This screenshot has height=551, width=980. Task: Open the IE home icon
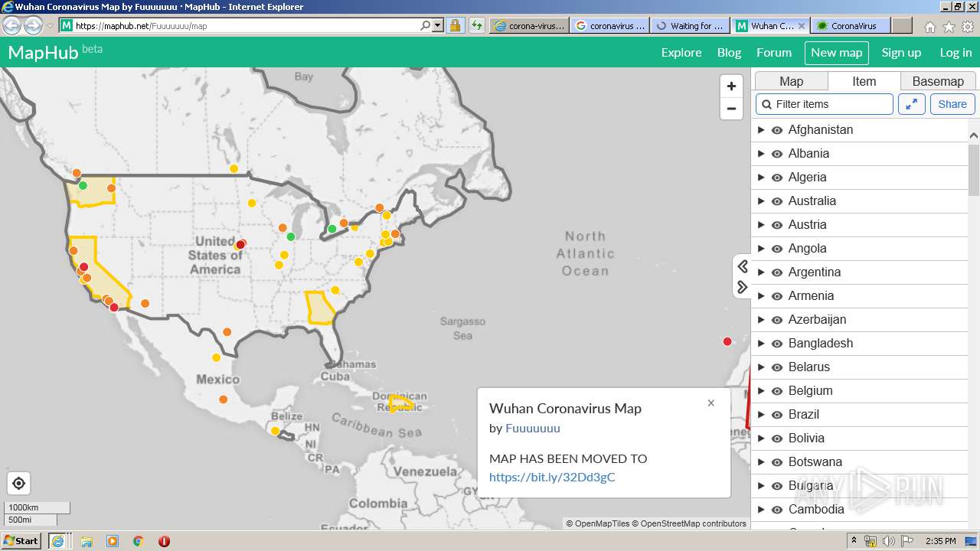tap(929, 27)
